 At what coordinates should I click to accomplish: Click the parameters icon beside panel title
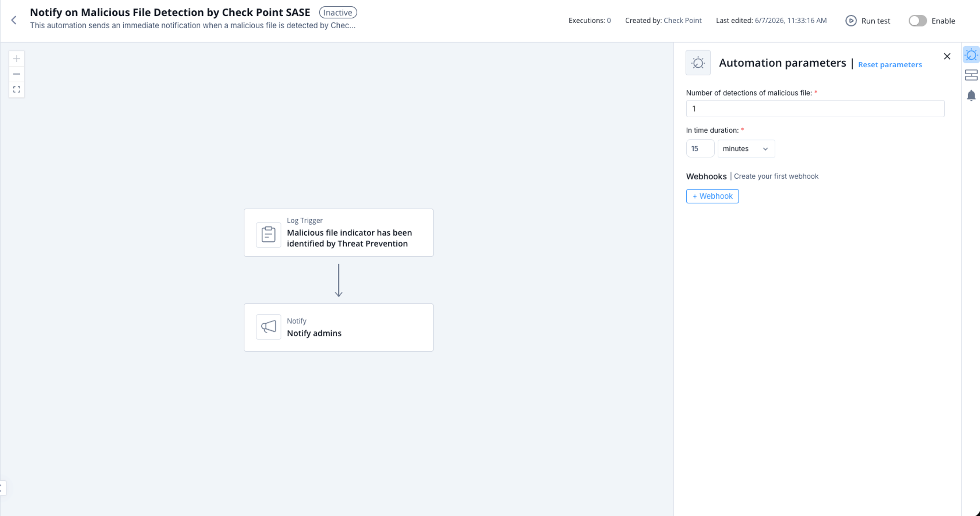coord(698,63)
